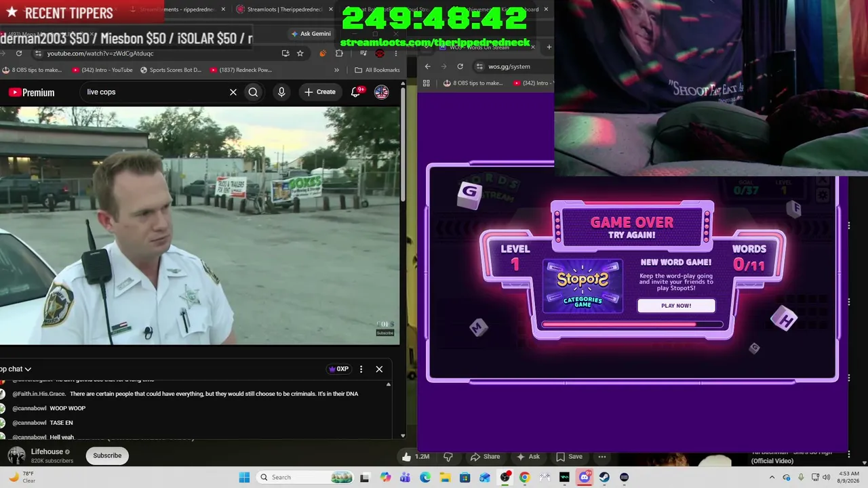
Task: Share the video
Action: point(485,457)
